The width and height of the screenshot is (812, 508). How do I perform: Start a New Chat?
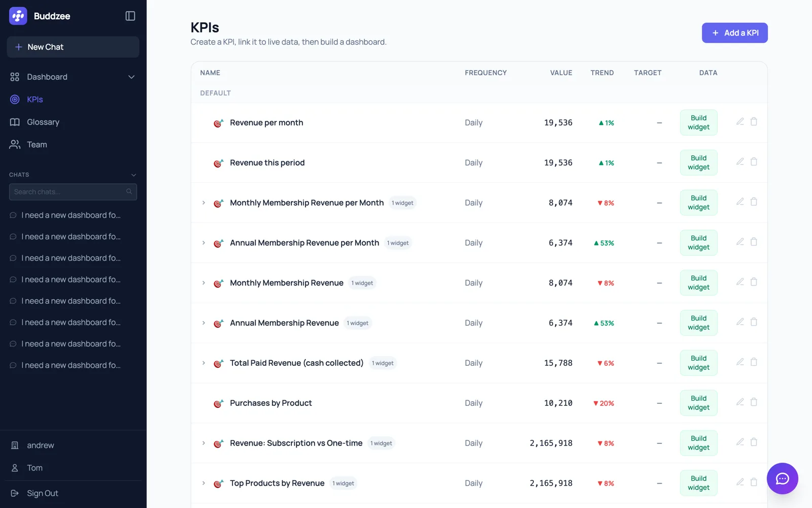73,47
